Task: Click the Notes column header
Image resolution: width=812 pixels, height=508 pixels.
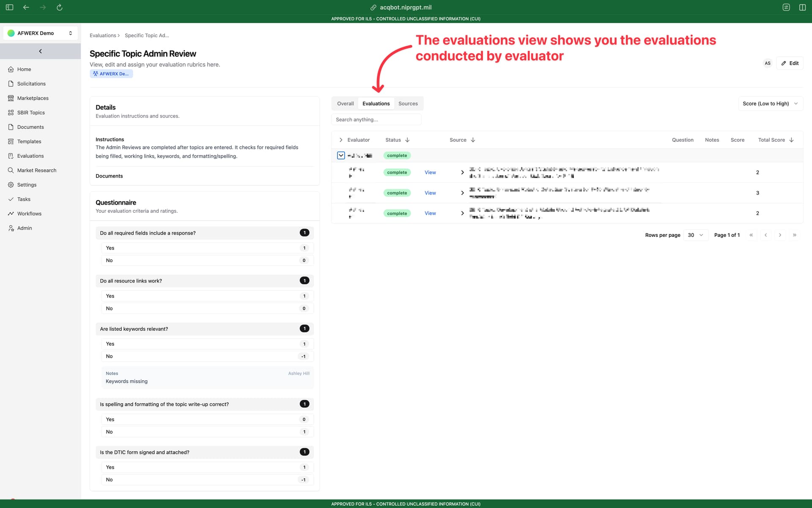Action: tap(712, 140)
